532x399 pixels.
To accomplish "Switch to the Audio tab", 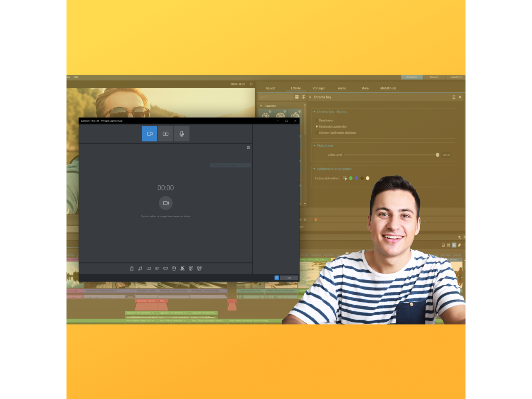I will point(342,88).
